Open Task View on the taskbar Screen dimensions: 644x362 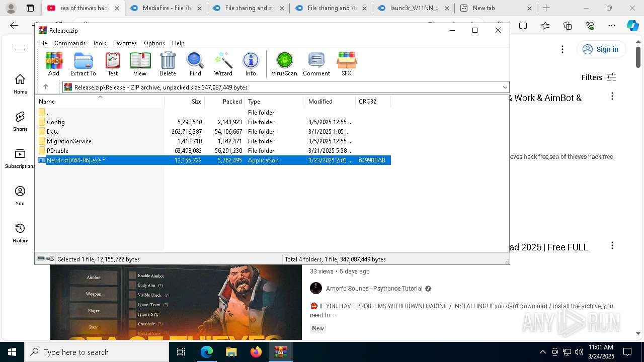181,352
